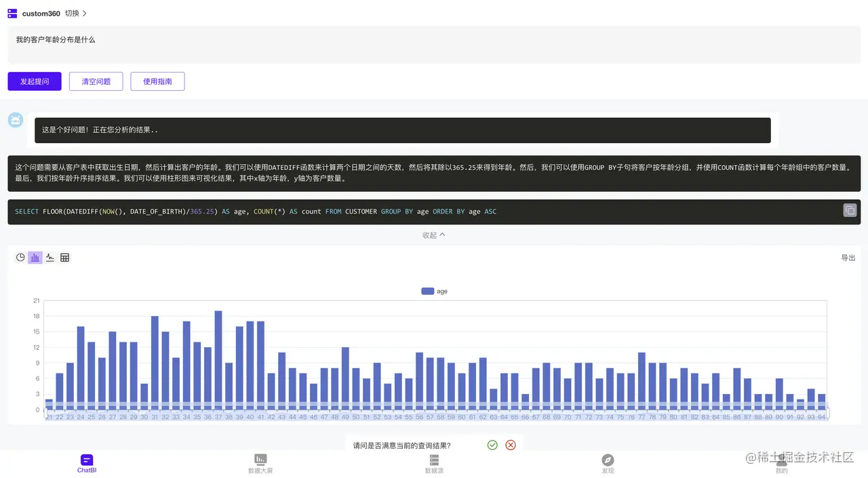Open the 切换 database switcher
Viewport: 868px width, 478px height.
(x=76, y=14)
